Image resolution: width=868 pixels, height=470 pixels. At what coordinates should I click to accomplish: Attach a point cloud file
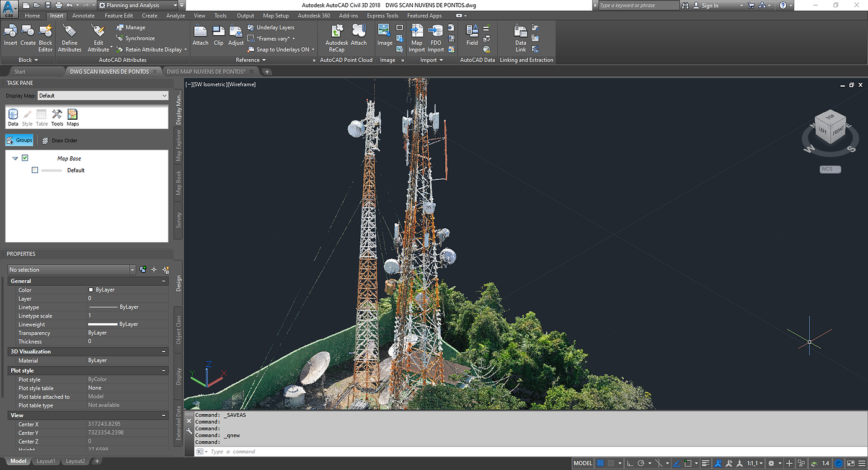click(359, 35)
